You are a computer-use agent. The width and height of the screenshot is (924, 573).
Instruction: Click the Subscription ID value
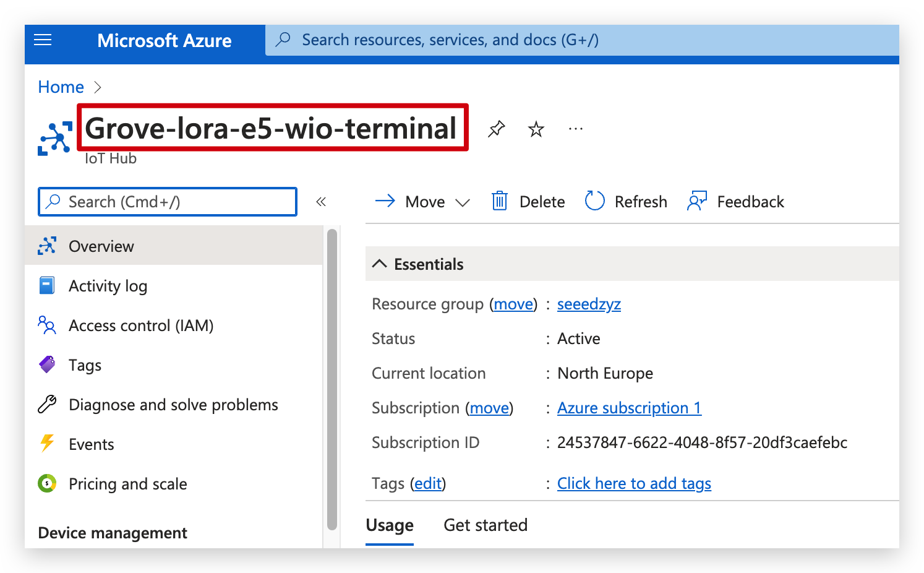pyautogui.click(x=702, y=442)
